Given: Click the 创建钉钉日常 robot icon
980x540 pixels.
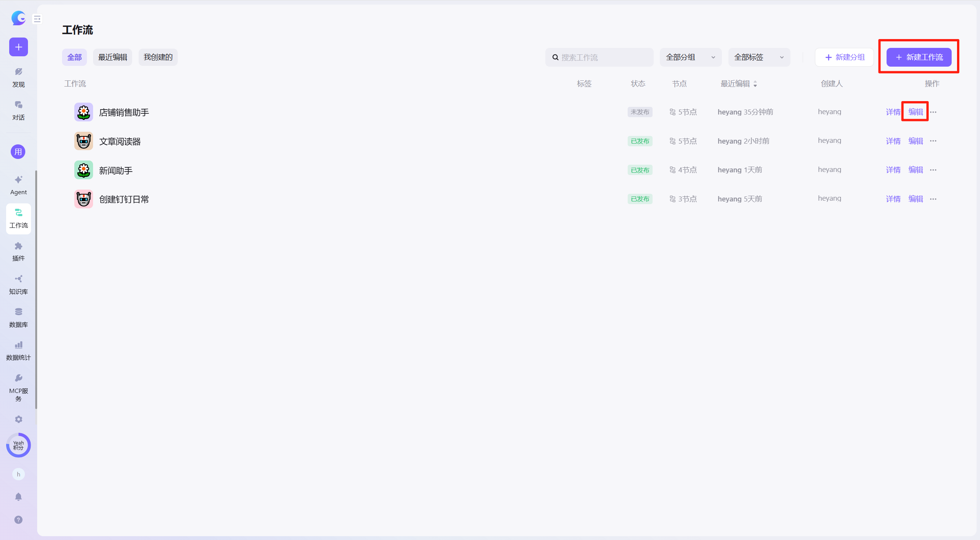Looking at the screenshot, I should (x=83, y=199).
